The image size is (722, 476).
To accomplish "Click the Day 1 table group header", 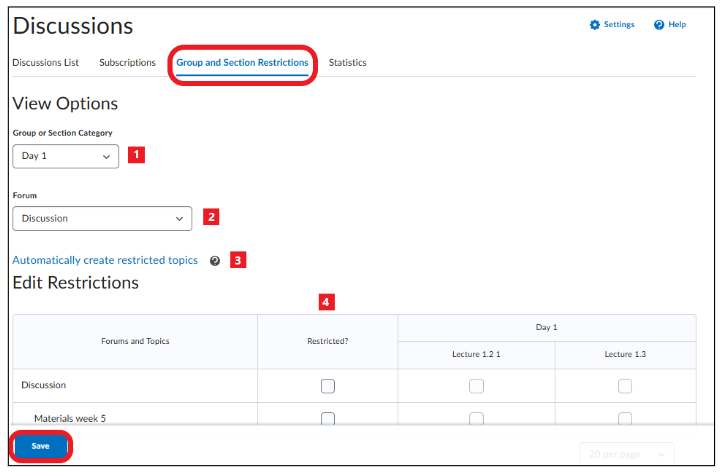I will pos(547,327).
